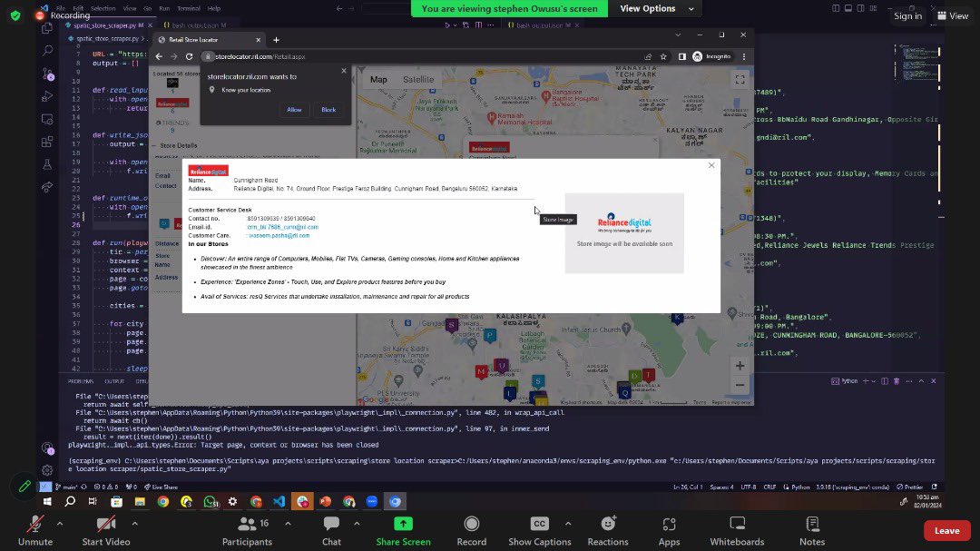Image resolution: width=980 pixels, height=551 pixels.
Task: Click the green Share Screen button
Action: tap(403, 531)
